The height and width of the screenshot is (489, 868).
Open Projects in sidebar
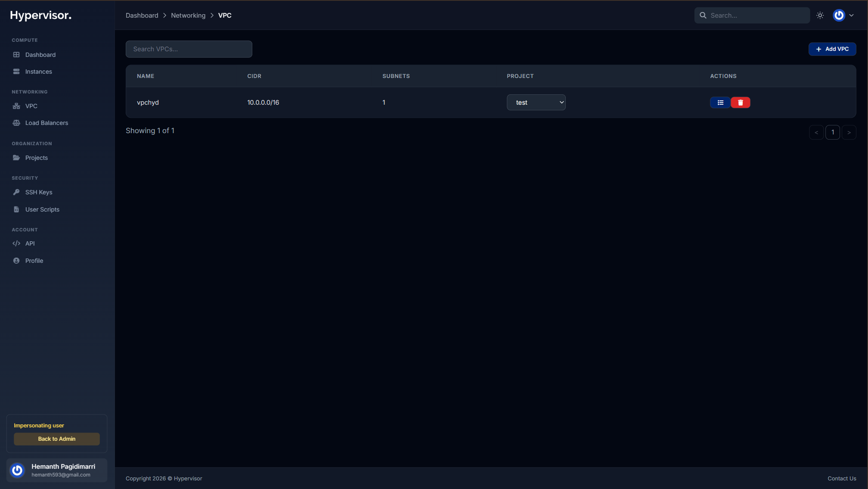36,158
